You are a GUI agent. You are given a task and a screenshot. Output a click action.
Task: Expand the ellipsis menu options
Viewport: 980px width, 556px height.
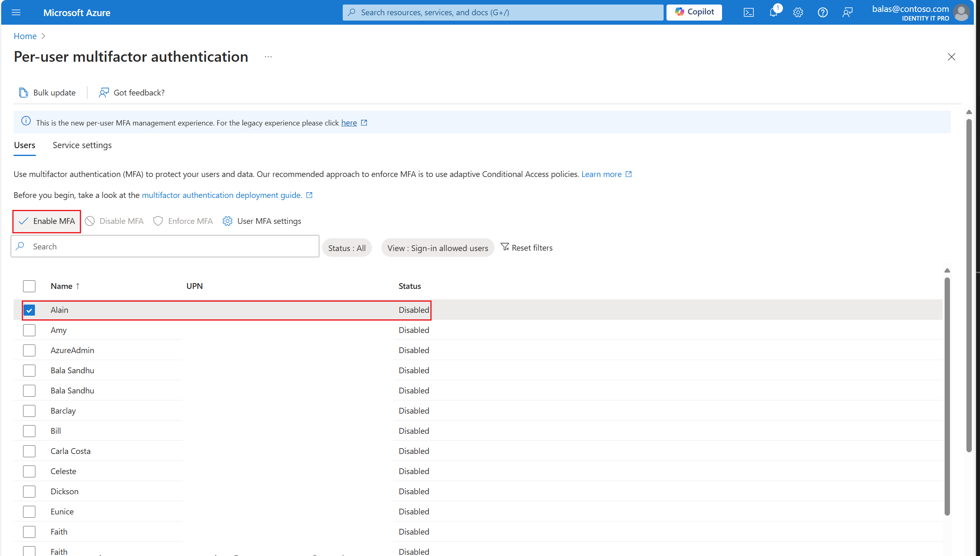tap(269, 56)
